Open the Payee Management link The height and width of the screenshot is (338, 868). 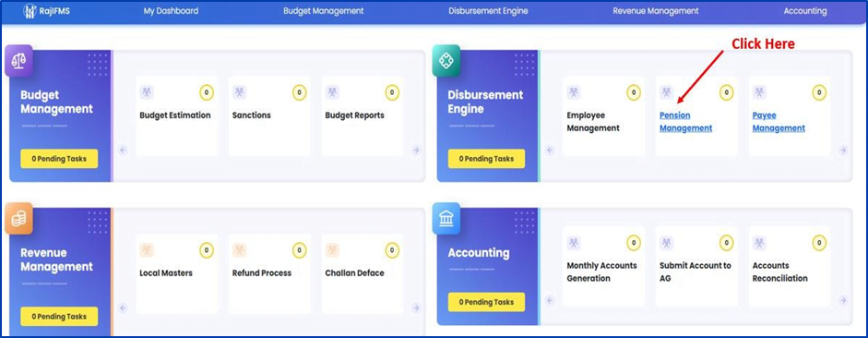pos(779,122)
